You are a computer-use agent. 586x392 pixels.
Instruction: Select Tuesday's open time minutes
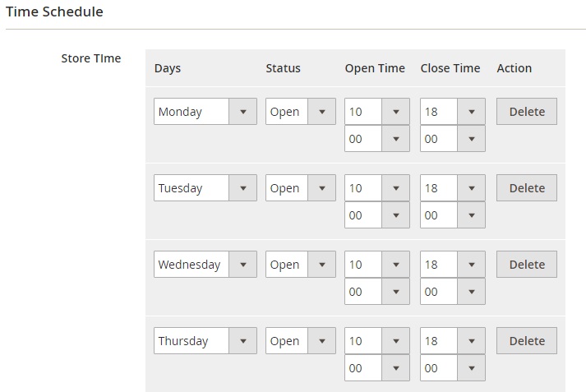coord(377,214)
